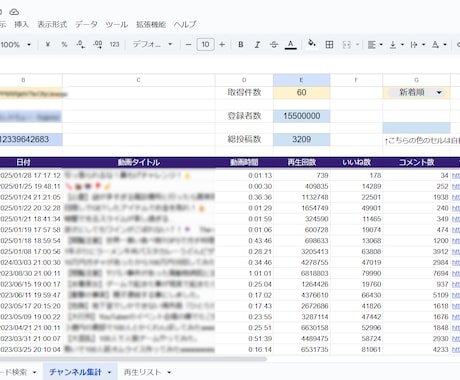Click 再生回数 header cell
460x380 pixels.
pyautogui.click(x=302, y=162)
